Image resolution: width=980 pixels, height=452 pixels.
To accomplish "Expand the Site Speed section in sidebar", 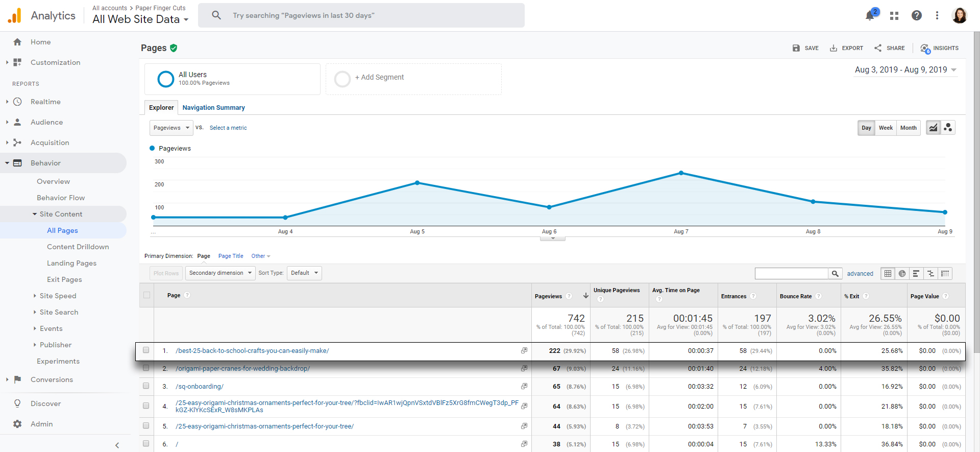I will click(58, 296).
